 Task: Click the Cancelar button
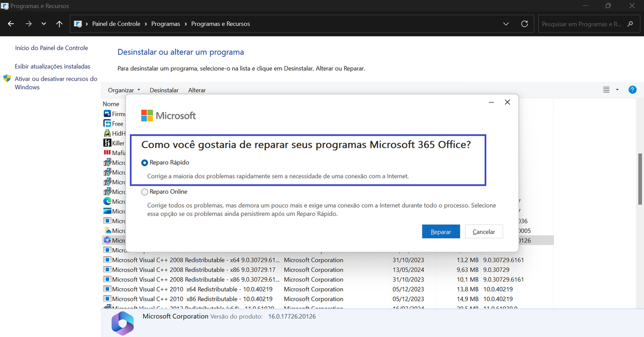click(x=484, y=232)
